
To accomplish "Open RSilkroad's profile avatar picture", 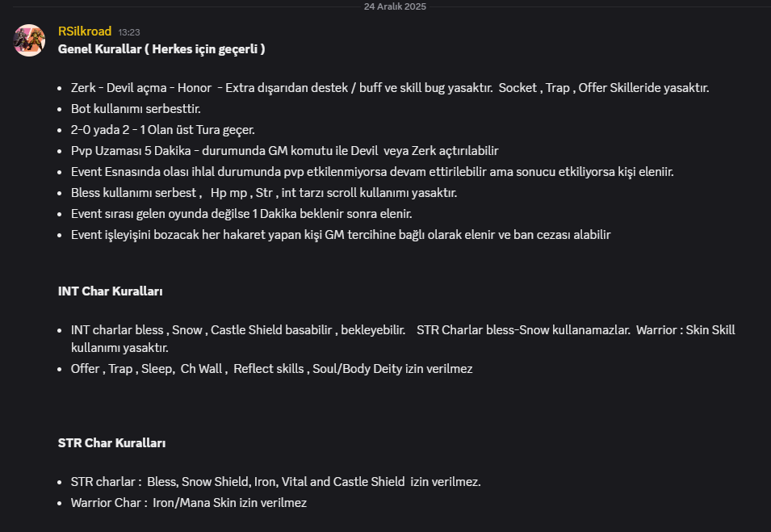I will (29, 40).
